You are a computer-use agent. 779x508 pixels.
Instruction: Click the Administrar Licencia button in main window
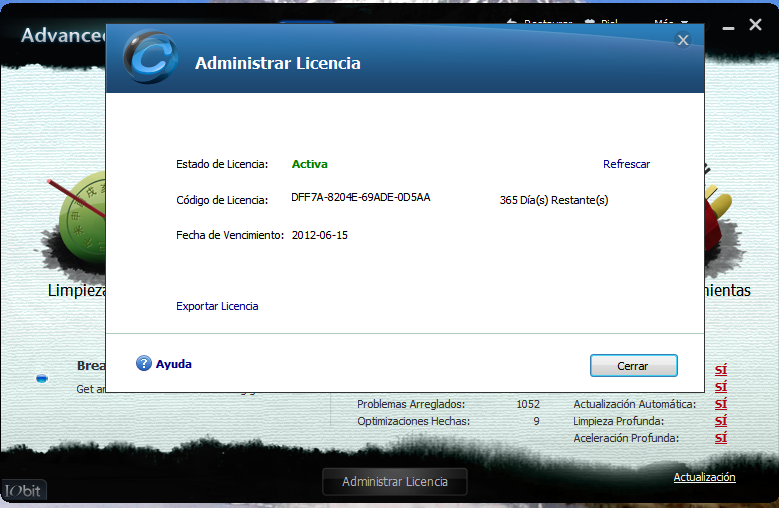tap(394, 481)
